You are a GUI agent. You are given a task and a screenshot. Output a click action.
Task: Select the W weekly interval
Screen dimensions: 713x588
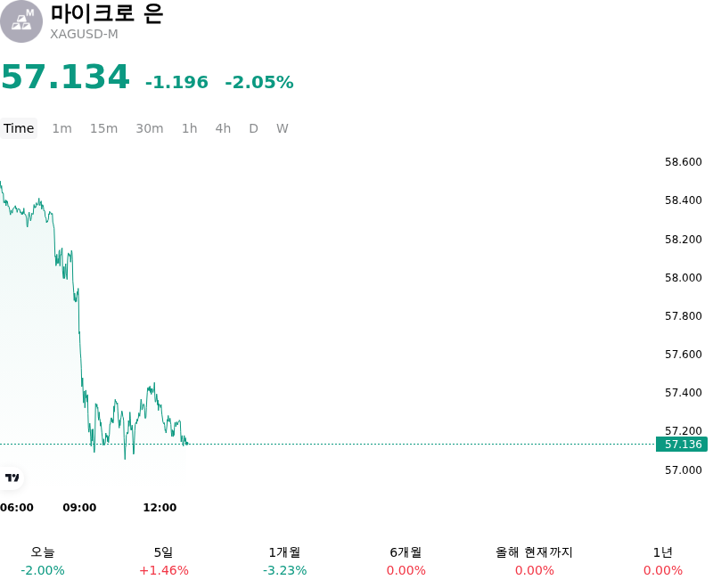point(283,128)
